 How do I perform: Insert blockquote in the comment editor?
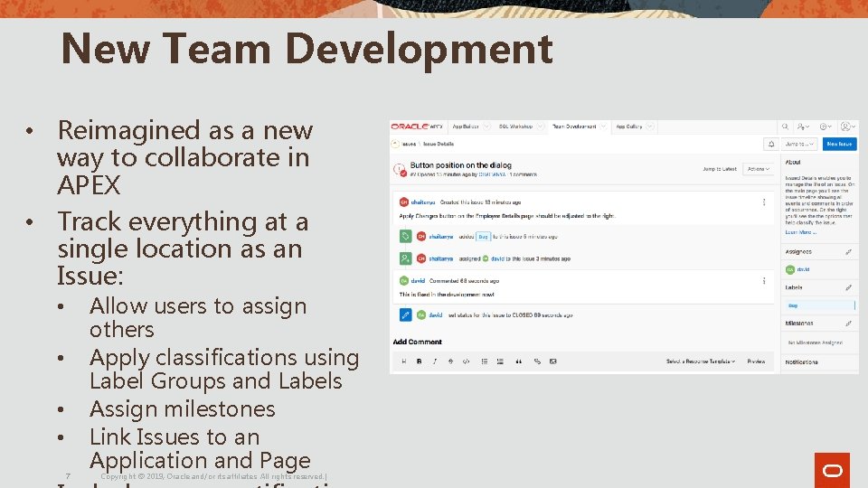(x=519, y=361)
